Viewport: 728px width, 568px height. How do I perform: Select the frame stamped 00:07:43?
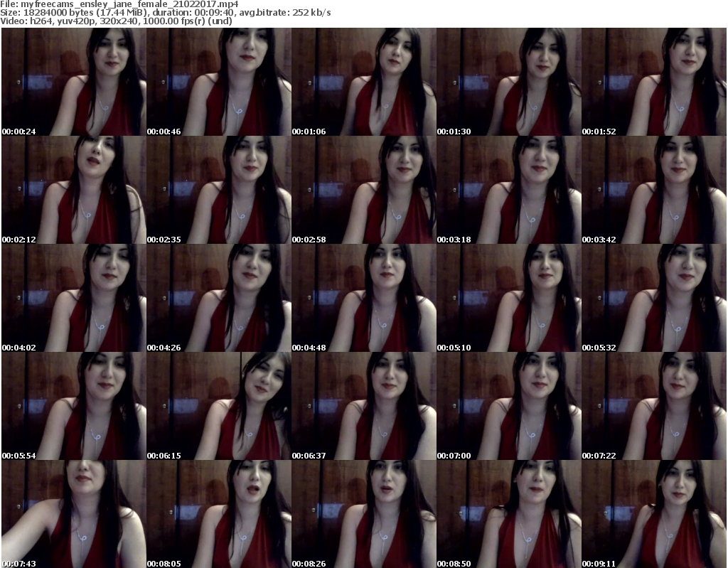(x=74, y=514)
